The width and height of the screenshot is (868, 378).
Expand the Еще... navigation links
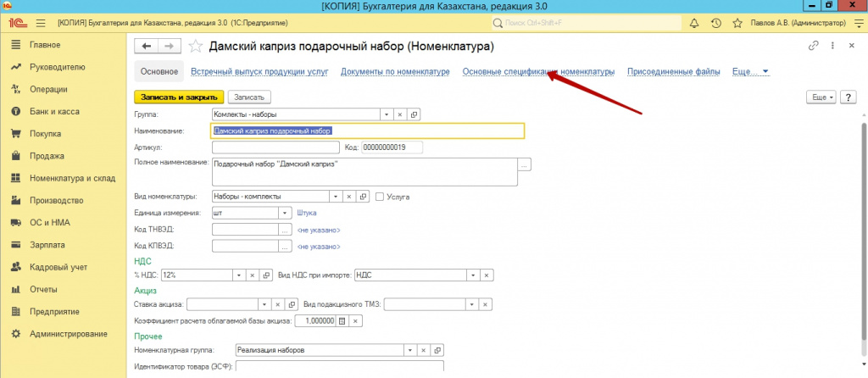tap(751, 71)
